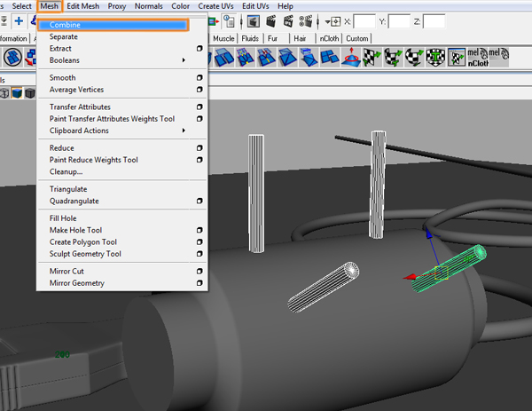Open the Cleanup... dialog entry
The height and width of the screenshot is (411, 532).
pos(66,172)
